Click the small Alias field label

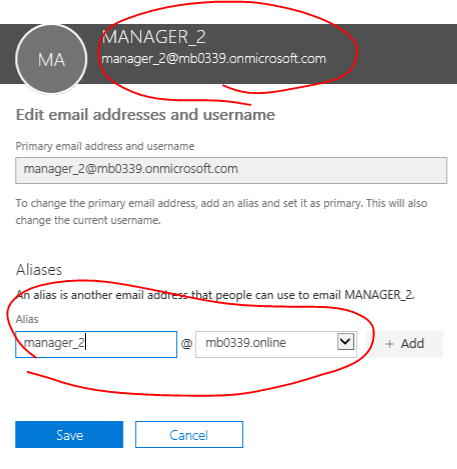coord(27,319)
